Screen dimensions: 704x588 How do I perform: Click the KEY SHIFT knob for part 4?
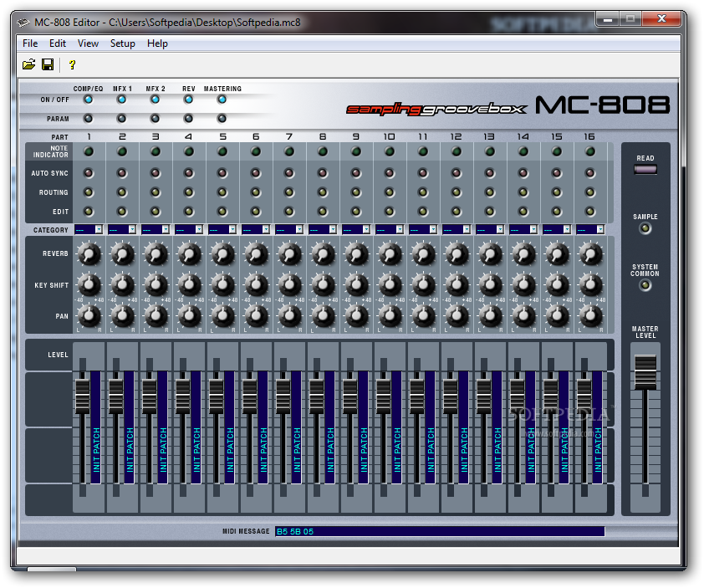(x=189, y=284)
